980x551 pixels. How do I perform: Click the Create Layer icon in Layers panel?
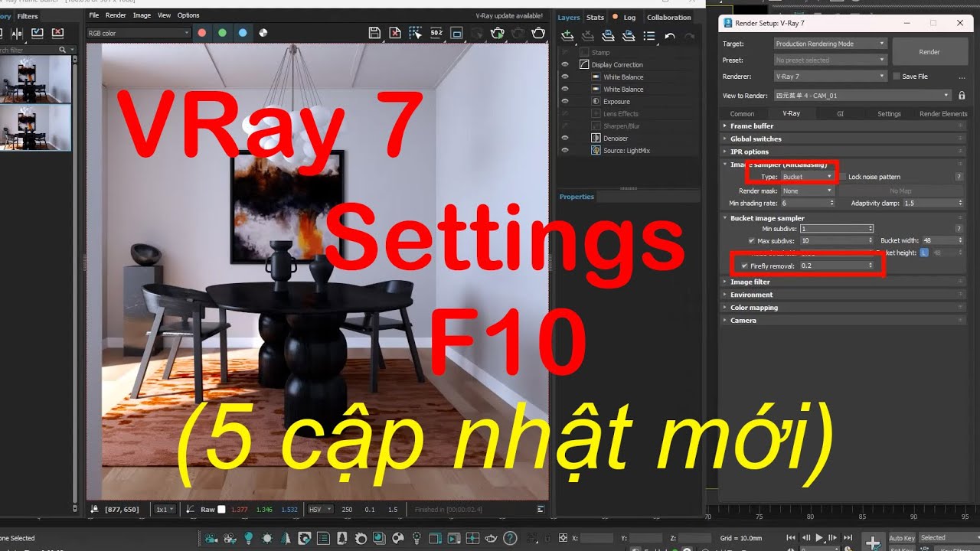tap(567, 35)
